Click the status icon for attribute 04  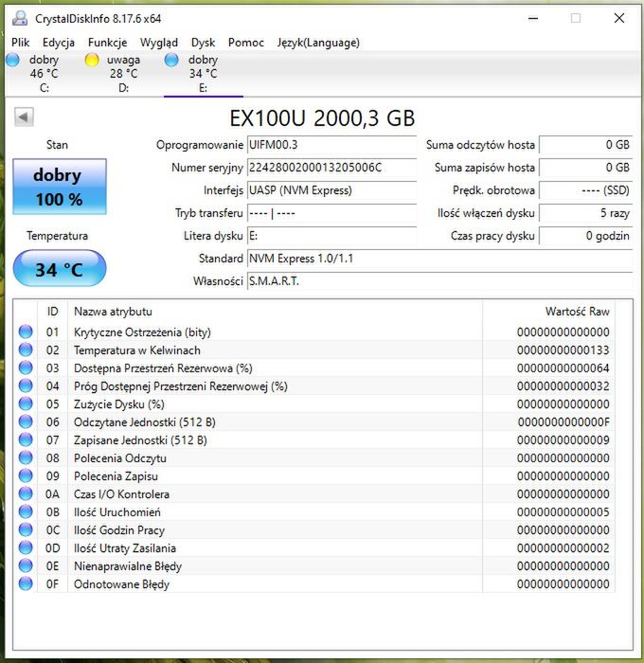coord(26,385)
